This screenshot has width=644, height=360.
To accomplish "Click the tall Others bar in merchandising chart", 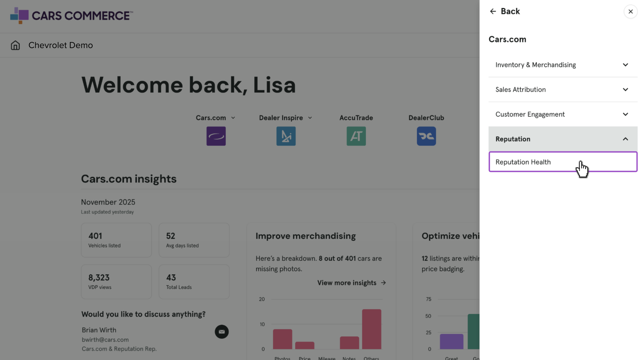I will tap(372, 329).
